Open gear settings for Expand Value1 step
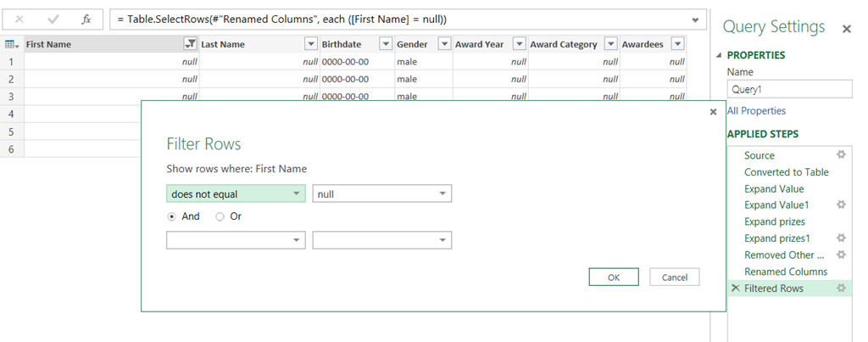The image size is (868, 342). [841, 205]
